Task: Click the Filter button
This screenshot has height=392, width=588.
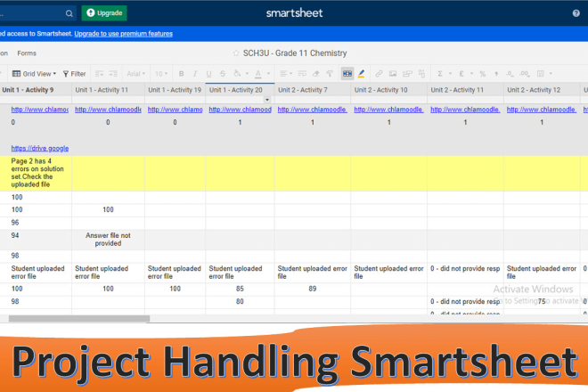Action: coord(74,74)
